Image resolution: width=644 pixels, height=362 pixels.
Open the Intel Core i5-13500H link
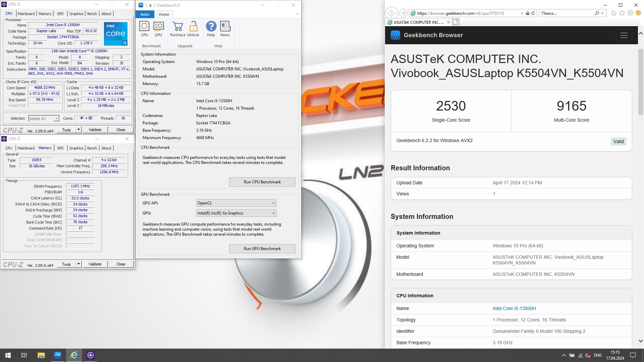(514, 308)
